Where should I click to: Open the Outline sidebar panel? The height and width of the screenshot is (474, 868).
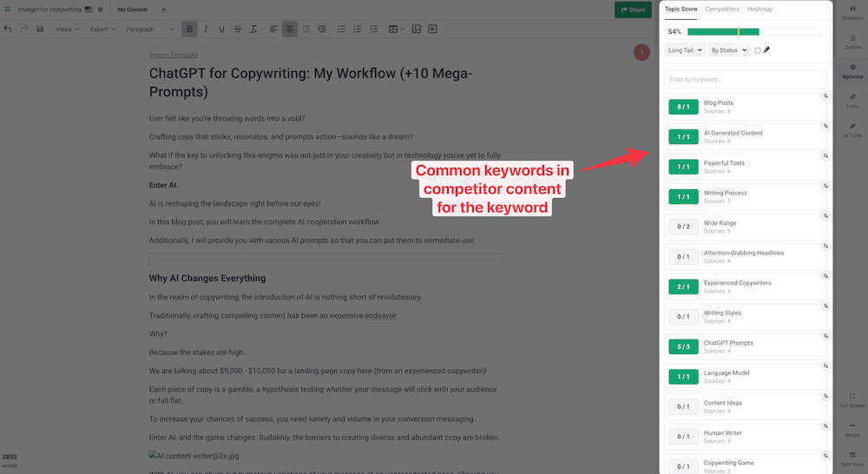[x=852, y=42]
